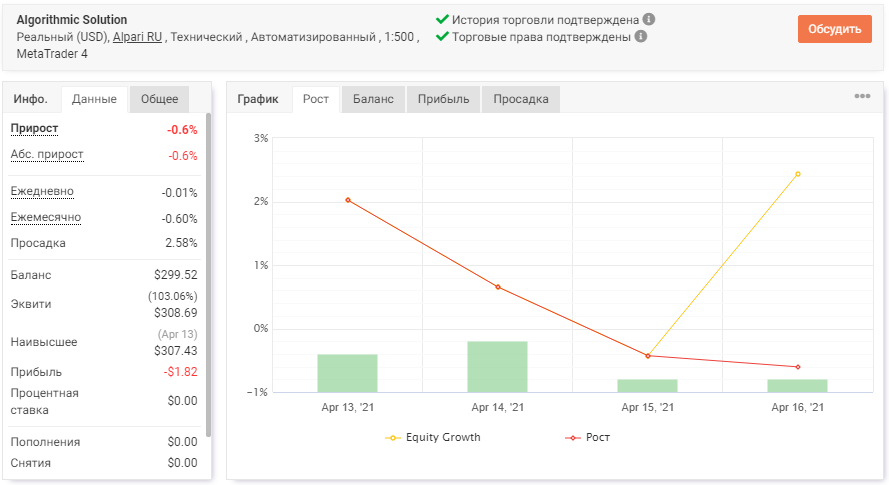Click the Apr 14 Рост data point
889x485 pixels.
tap(498, 287)
